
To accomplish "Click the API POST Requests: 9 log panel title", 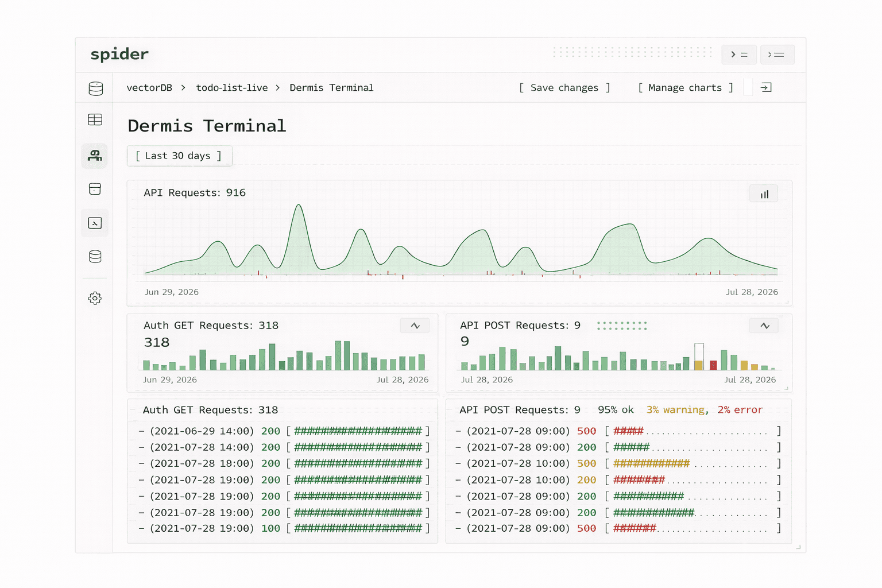I will 520,410.
